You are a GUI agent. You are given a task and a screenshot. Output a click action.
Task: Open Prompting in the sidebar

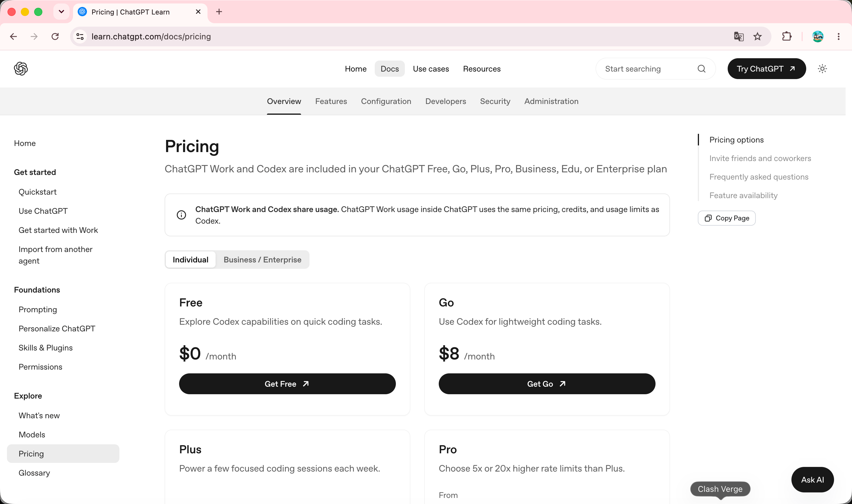[x=38, y=309]
